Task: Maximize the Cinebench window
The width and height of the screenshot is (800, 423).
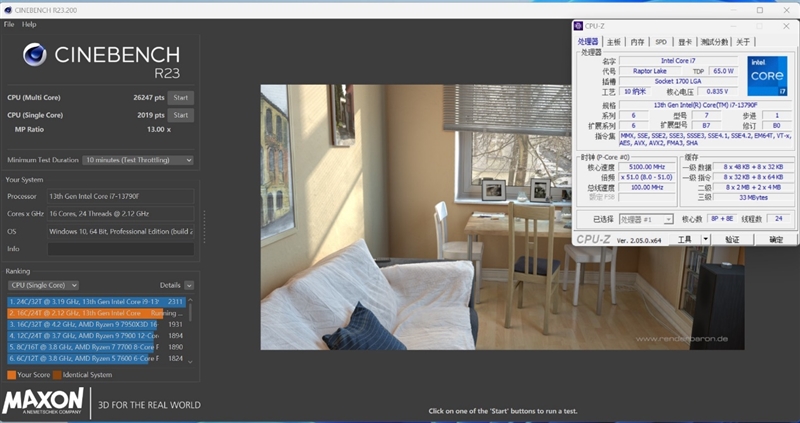Action: tap(760, 10)
